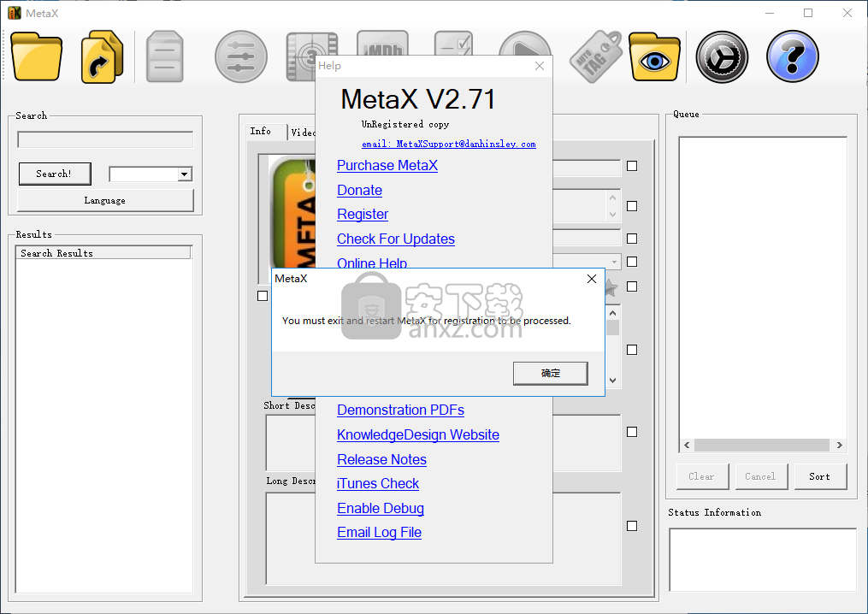Click the batch copy files arrow icon

point(101,57)
